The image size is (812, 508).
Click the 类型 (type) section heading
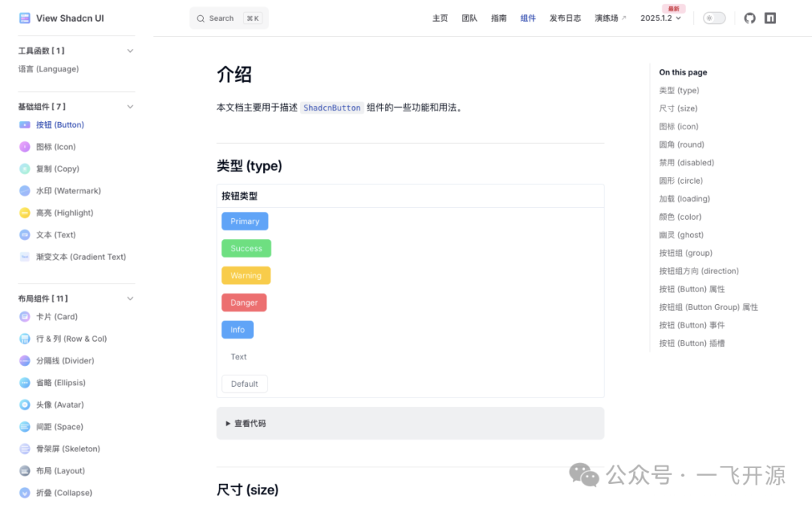click(x=249, y=166)
